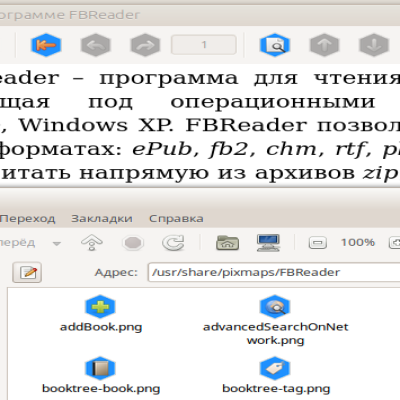This screenshot has width=400, height=400.
Task: Open the Computer icon in the toolbar
Action: 269,242
